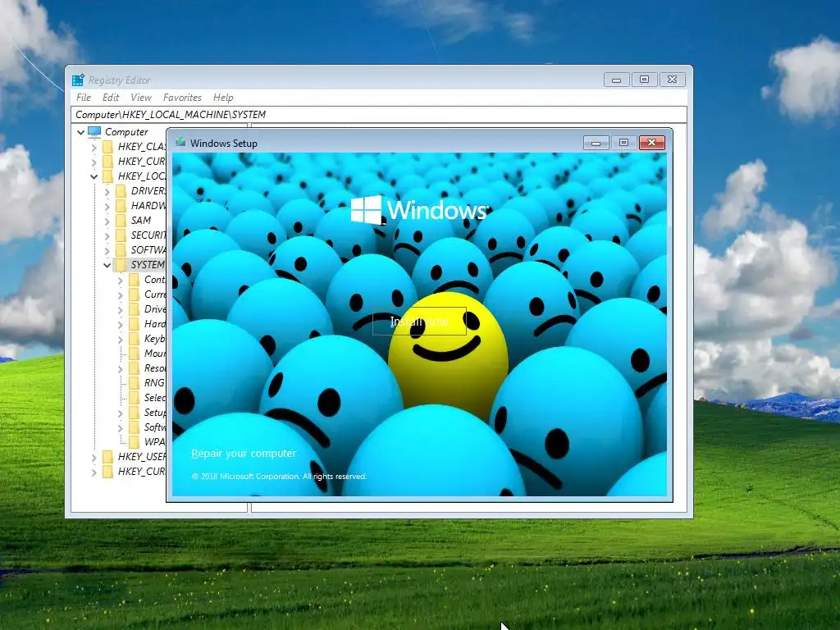Select the ControlSet001 key label

point(155,280)
